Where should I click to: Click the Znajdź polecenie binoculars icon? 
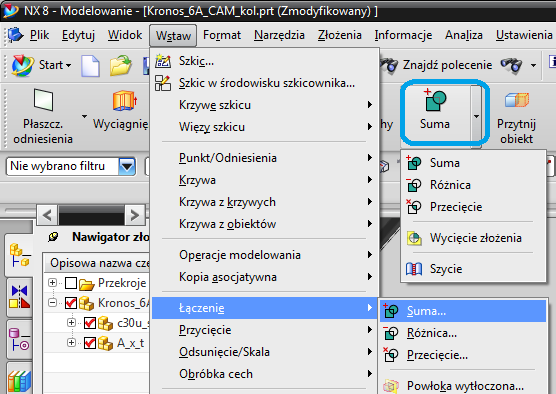[389, 65]
